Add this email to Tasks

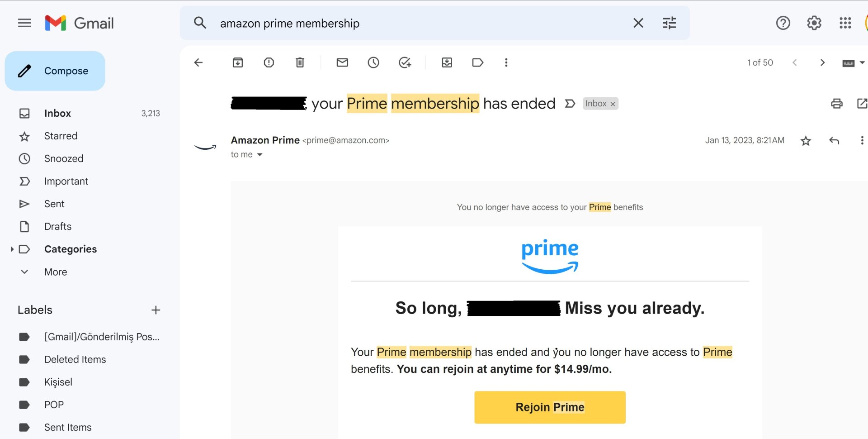click(x=405, y=62)
